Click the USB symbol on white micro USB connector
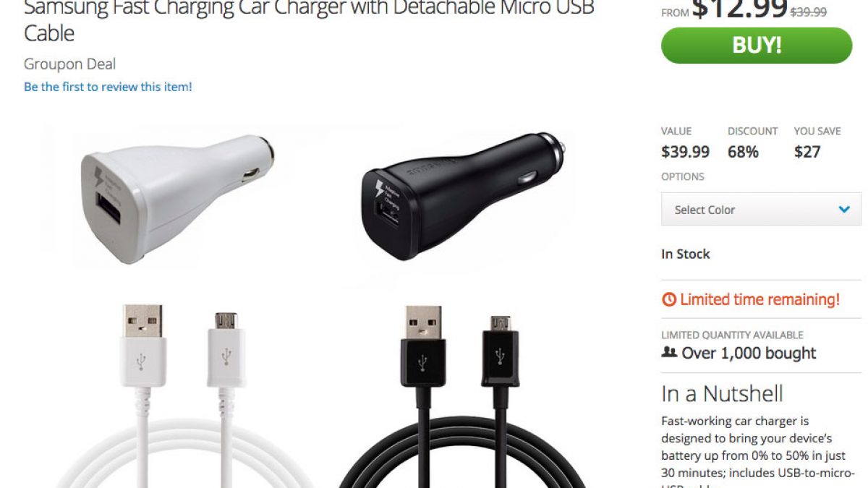Image resolution: width=868 pixels, height=488 pixels. pyautogui.click(x=227, y=356)
